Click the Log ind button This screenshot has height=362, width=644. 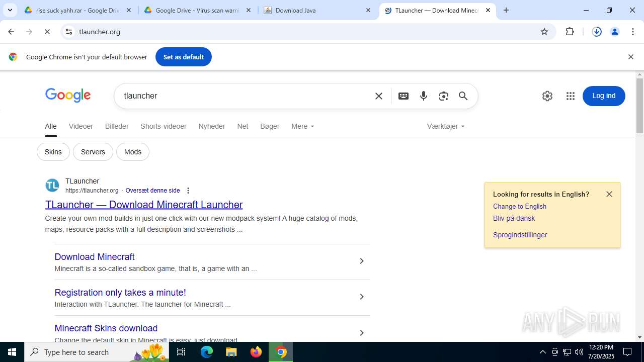(604, 96)
